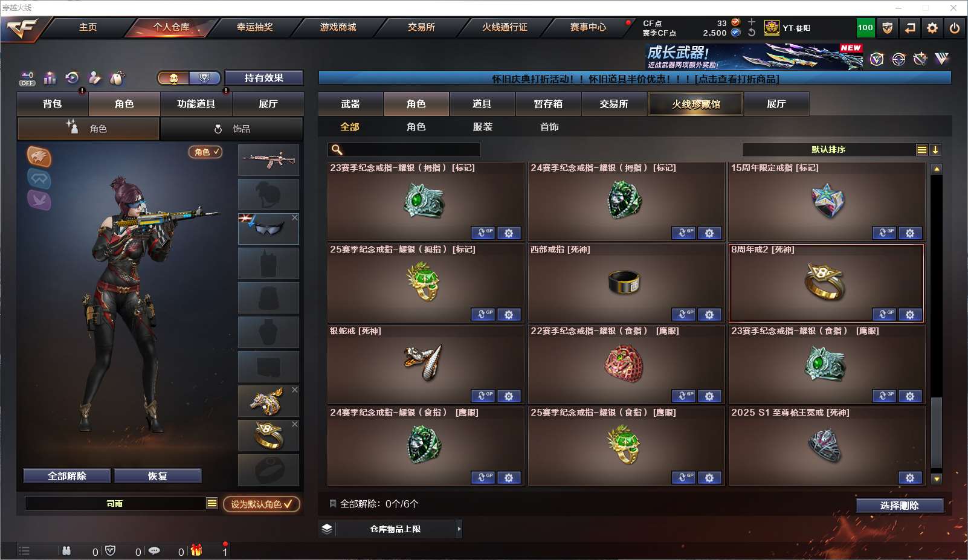The width and height of the screenshot is (968, 560).
Task: Expand the 仓库物品上限 arrow
Action: [x=459, y=529]
